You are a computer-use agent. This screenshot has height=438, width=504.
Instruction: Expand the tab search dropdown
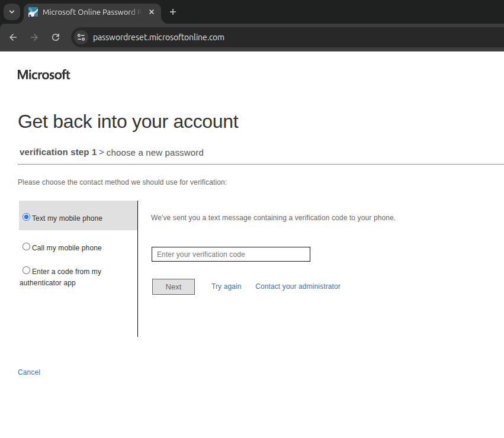(x=11, y=12)
